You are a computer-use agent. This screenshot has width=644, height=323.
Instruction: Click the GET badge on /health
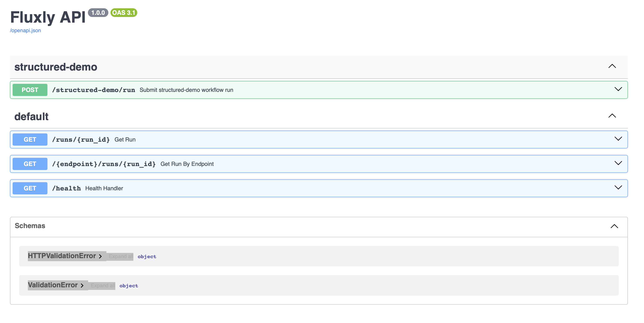30,188
